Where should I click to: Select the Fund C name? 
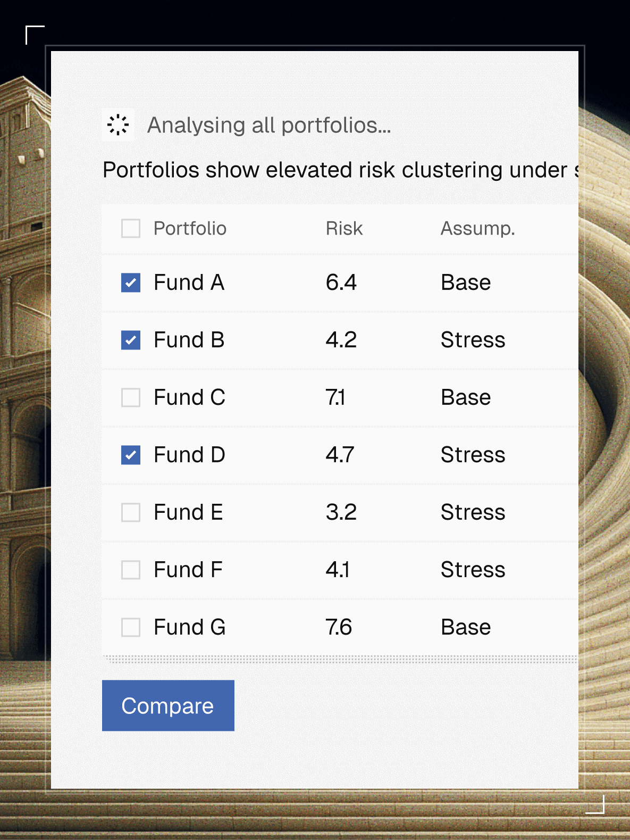click(189, 397)
